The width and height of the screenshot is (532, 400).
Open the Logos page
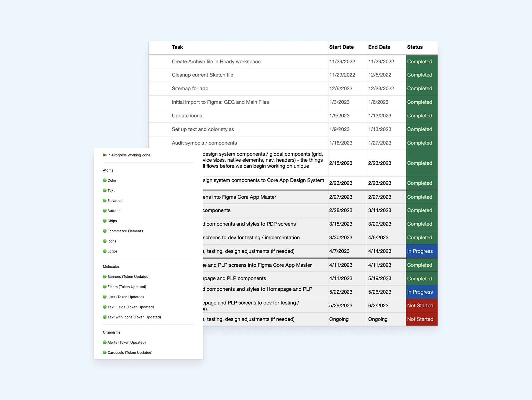pos(112,251)
